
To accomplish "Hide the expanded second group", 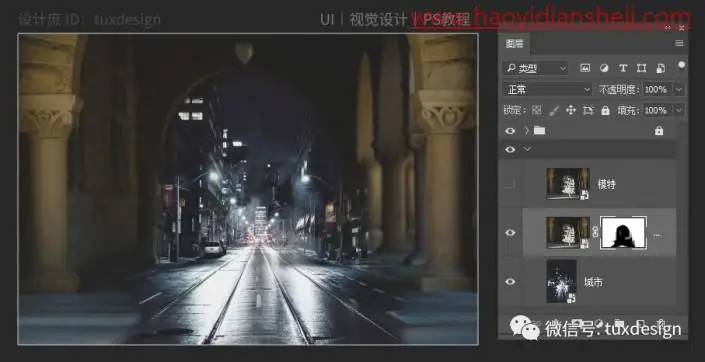I will click(x=510, y=149).
